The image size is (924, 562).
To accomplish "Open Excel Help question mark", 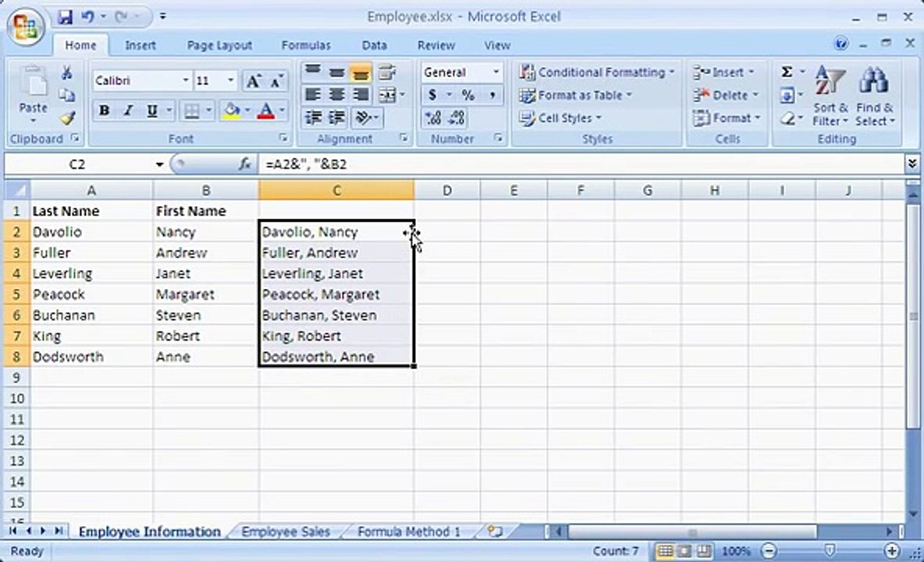I will pyautogui.click(x=841, y=43).
